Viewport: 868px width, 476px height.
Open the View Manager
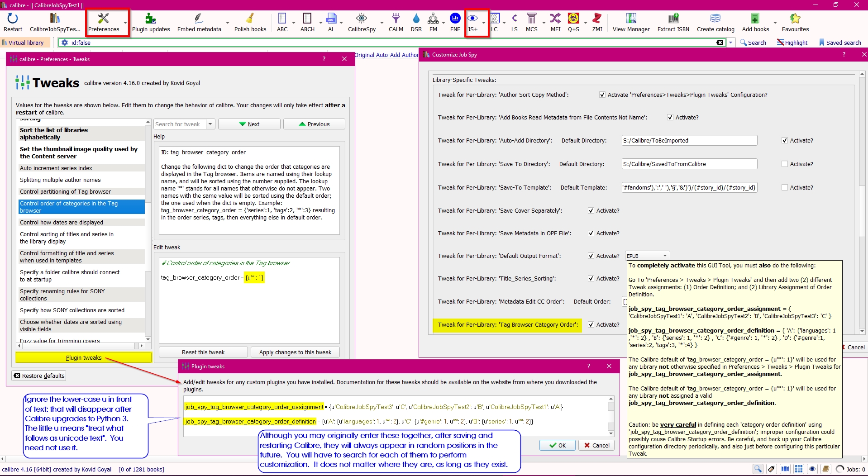coord(631,23)
